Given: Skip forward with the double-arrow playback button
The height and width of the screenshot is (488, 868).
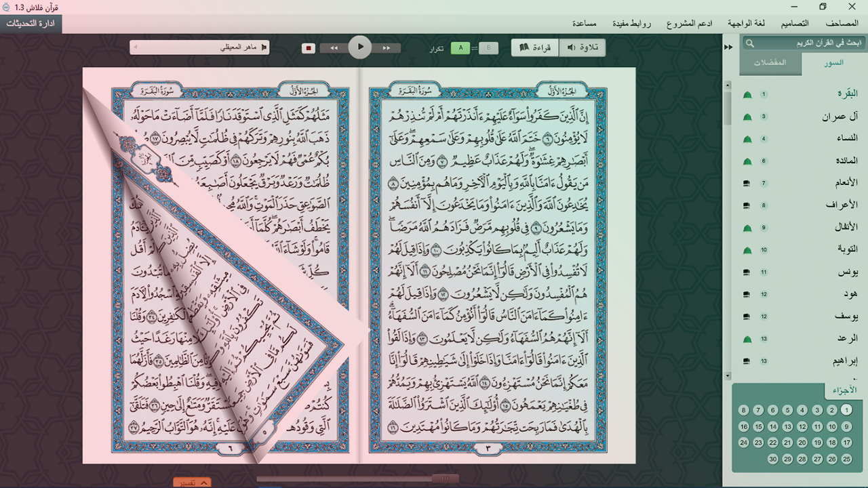Looking at the screenshot, I should click(x=387, y=48).
